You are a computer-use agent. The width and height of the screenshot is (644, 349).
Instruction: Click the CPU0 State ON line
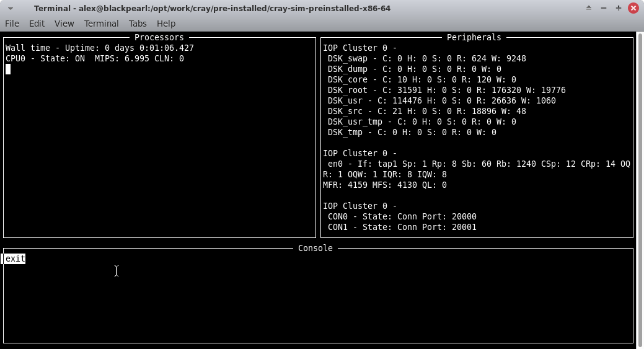pos(94,58)
